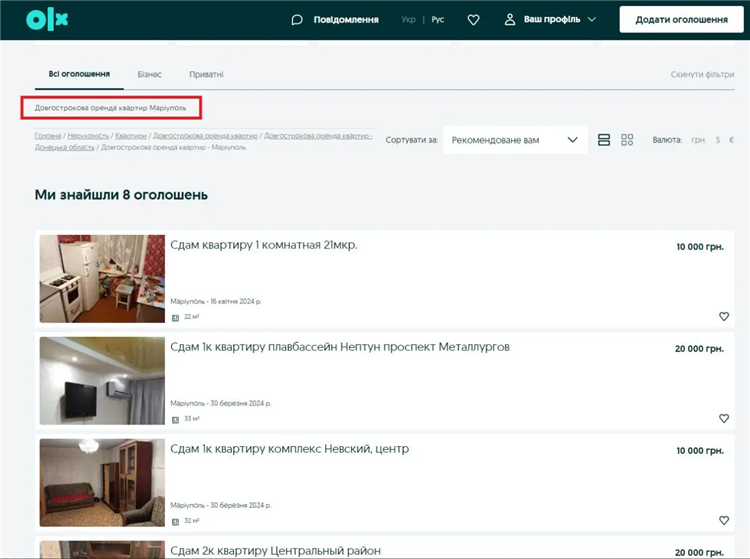Select the Бізнес tab
The image size is (750, 559).
pos(149,75)
